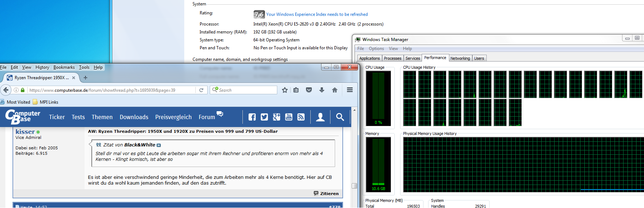This screenshot has height=208, width=644.
Task: Open Task Manager File menu
Action: point(361,49)
